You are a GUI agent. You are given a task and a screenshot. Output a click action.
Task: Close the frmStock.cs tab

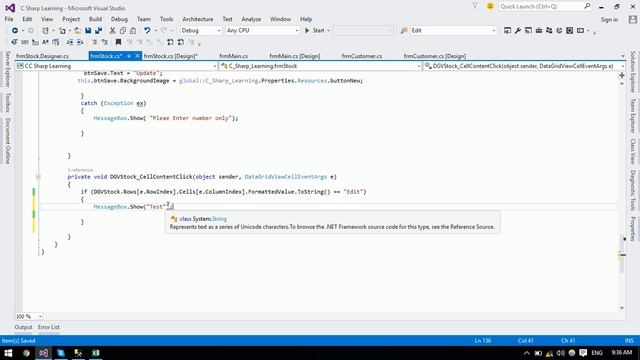coord(138,56)
